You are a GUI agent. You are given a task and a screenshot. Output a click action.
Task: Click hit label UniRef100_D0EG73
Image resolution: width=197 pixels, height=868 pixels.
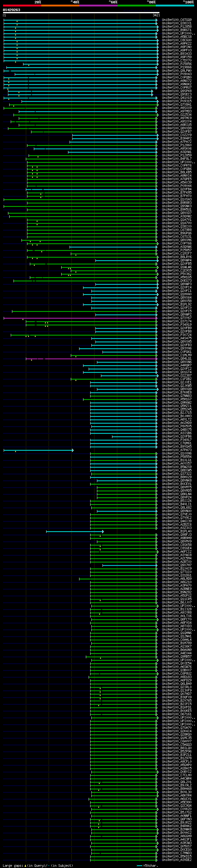click(177, 281)
